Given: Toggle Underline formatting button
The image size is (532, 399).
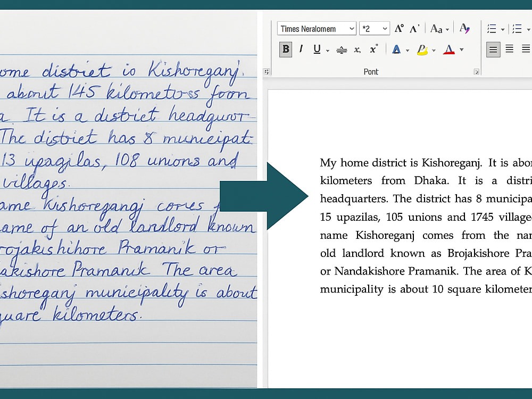Looking at the screenshot, I should [x=317, y=49].
